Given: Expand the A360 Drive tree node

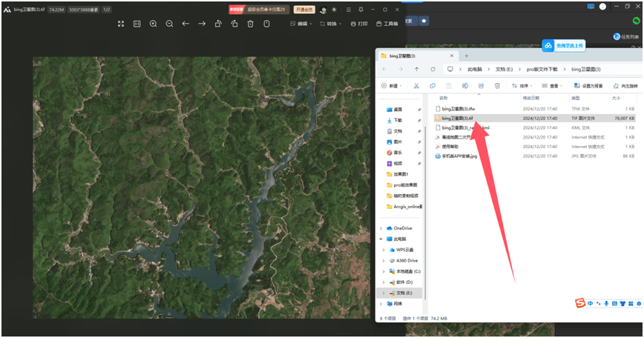Looking at the screenshot, I should pyautogui.click(x=384, y=260).
